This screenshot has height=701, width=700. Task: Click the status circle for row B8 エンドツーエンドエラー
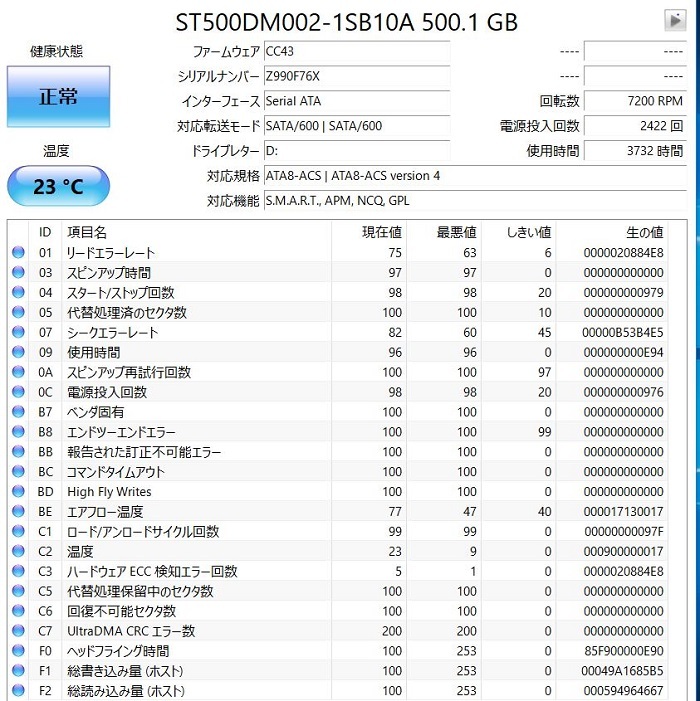tap(18, 432)
